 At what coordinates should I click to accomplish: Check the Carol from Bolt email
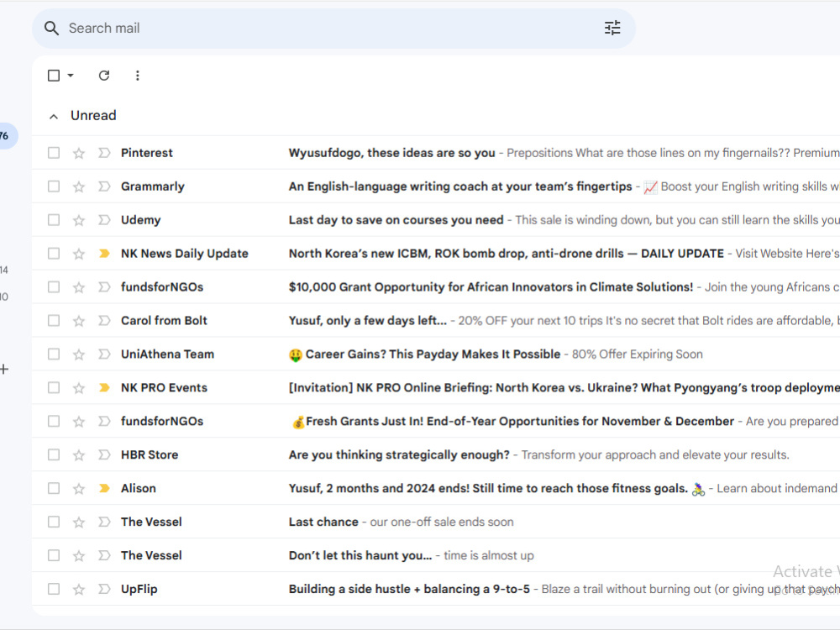[54, 320]
